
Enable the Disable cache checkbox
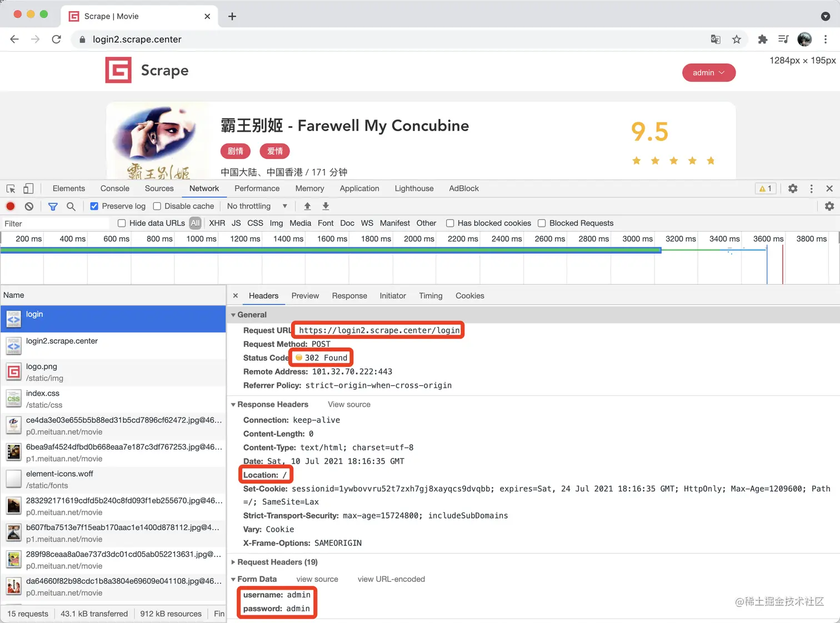[157, 206]
